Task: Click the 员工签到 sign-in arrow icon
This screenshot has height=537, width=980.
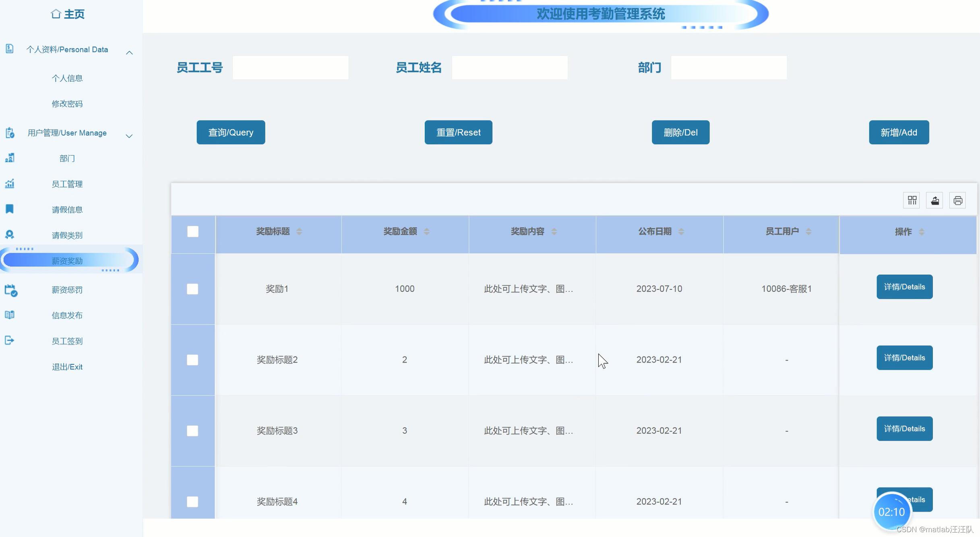Action: (10, 340)
